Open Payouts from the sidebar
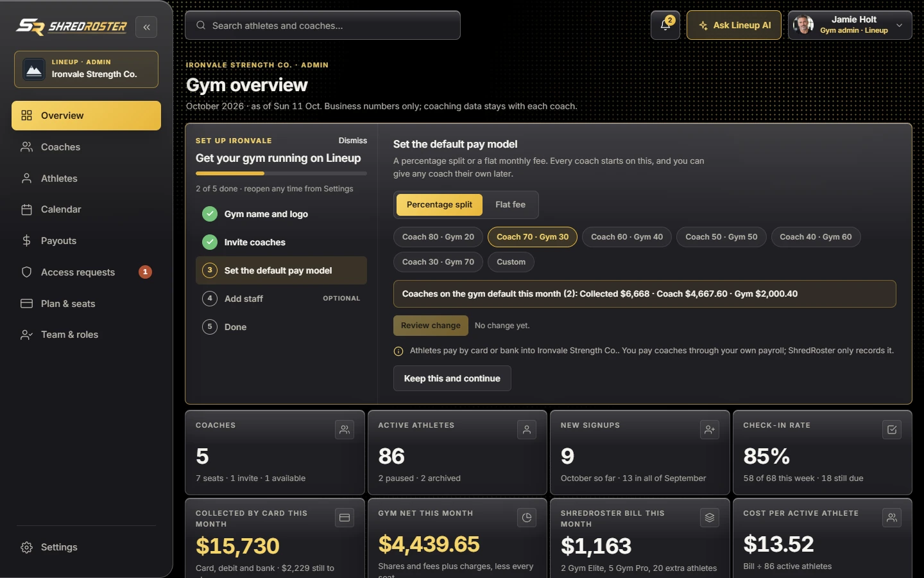924x578 pixels. pyautogui.click(x=86, y=241)
